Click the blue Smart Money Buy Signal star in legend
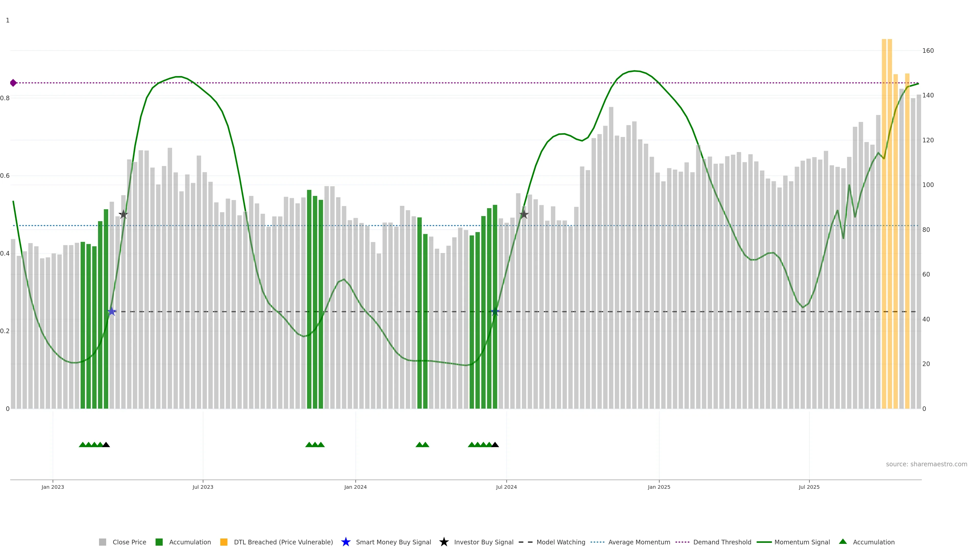 (x=346, y=542)
